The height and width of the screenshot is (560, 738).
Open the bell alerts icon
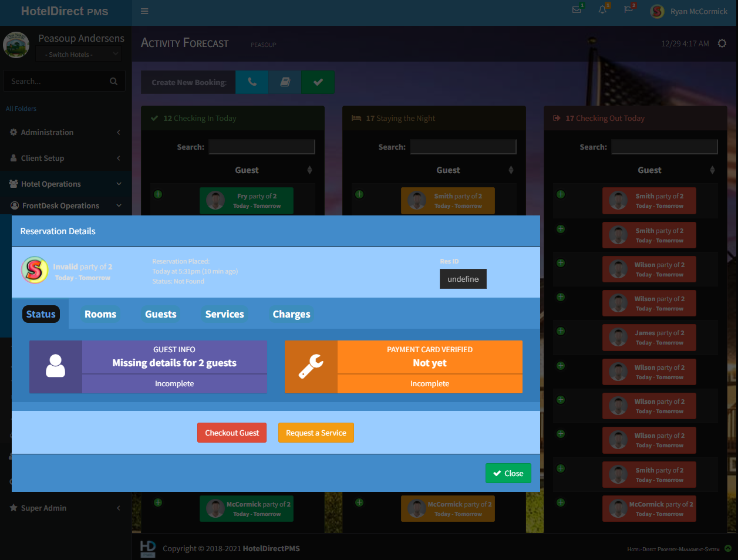[x=602, y=10]
